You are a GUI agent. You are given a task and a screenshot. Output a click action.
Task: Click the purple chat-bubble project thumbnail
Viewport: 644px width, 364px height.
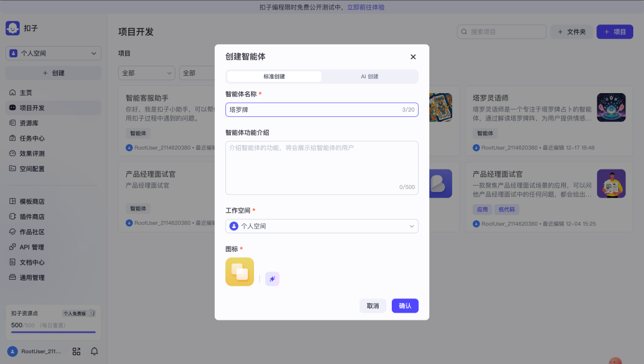click(x=441, y=184)
